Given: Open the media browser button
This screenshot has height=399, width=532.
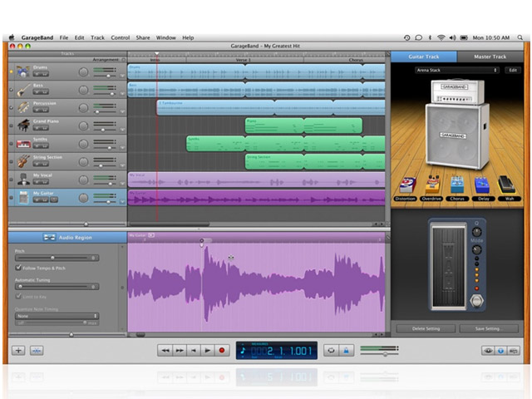Looking at the screenshot, I should (x=513, y=351).
